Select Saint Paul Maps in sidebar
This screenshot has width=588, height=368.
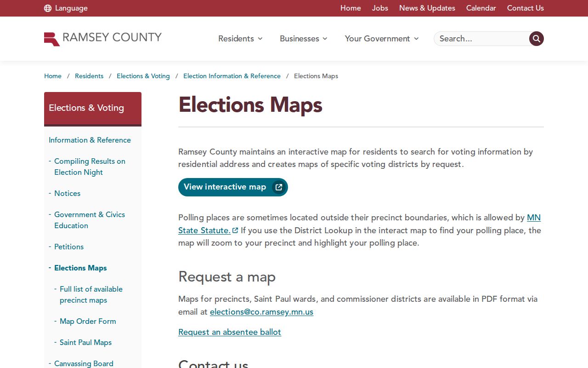pyautogui.click(x=85, y=343)
